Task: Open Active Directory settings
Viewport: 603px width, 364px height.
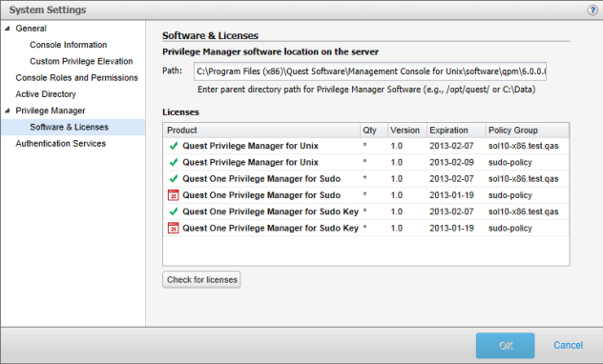Action: pyautogui.click(x=46, y=94)
